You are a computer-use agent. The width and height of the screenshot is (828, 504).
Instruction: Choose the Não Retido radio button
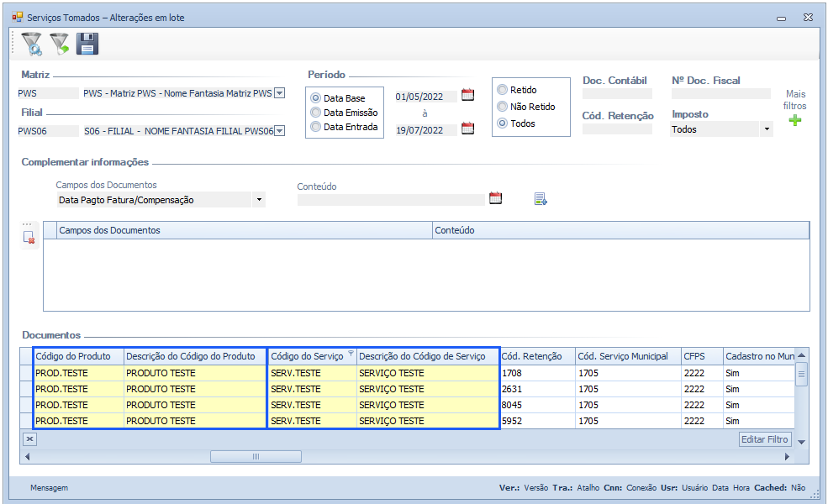503,107
